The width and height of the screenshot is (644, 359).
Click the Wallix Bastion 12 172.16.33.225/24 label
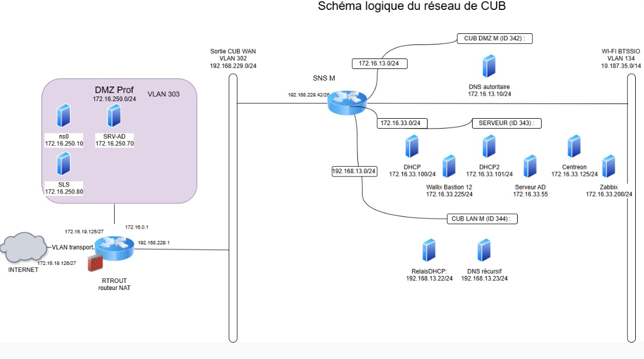449,191
